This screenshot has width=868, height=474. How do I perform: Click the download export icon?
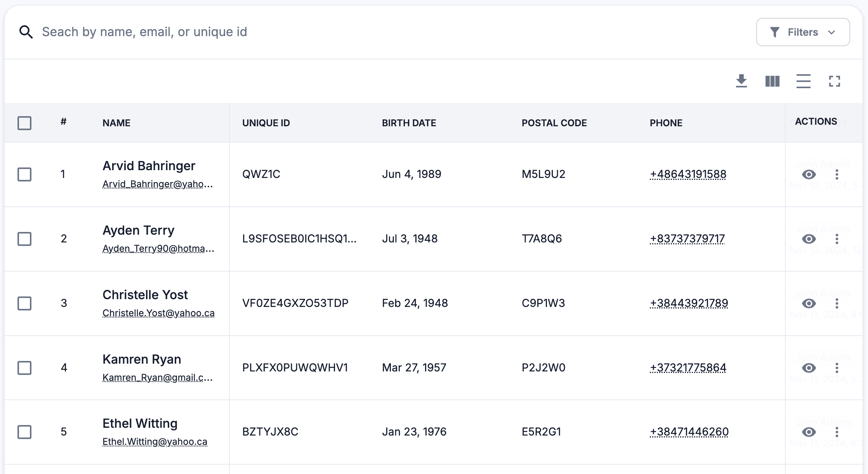coord(741,81)
